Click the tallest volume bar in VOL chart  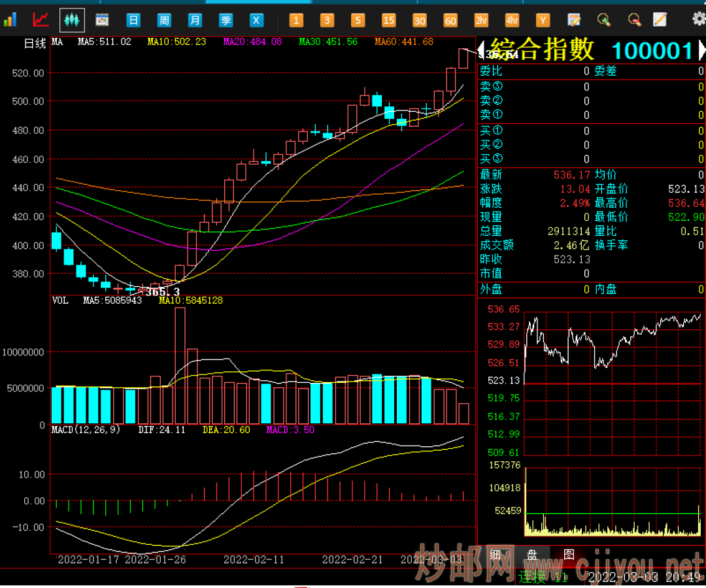(180, 366)
